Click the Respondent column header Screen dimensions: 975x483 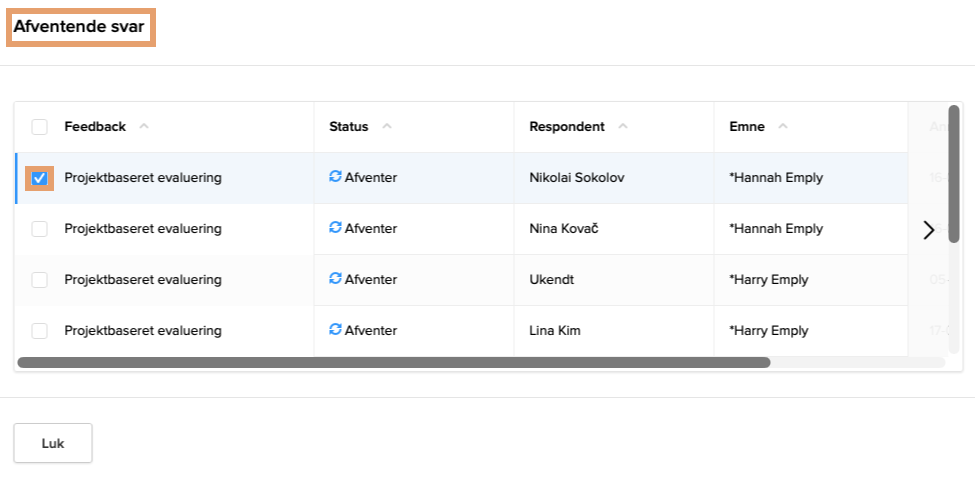coord(567,127)
